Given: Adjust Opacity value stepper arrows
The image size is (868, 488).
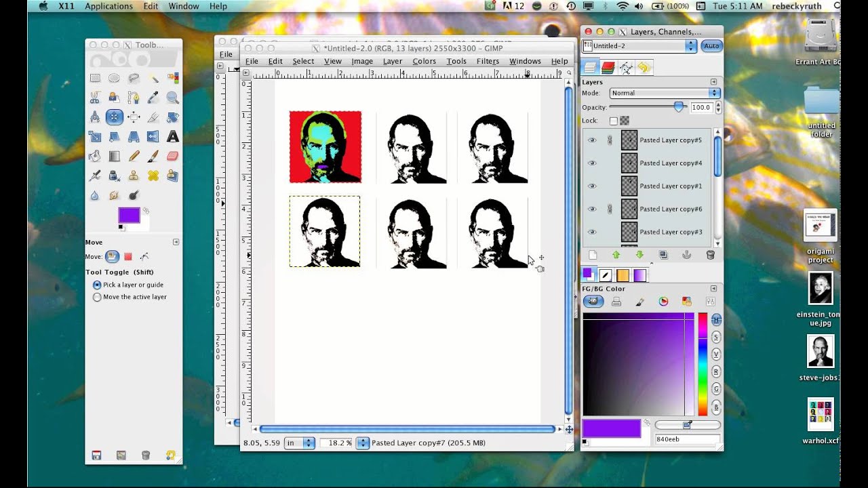Looking at the screenshot, I should [718, 107].
